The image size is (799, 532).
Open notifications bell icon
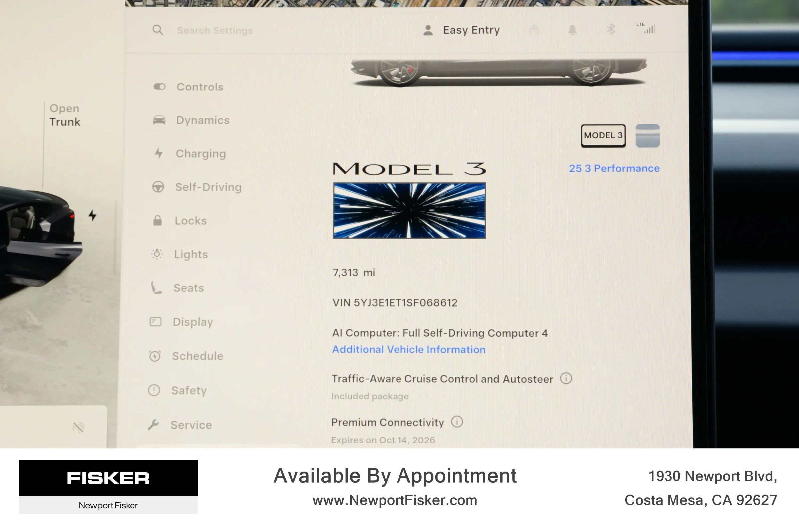(x=572, y=30)
